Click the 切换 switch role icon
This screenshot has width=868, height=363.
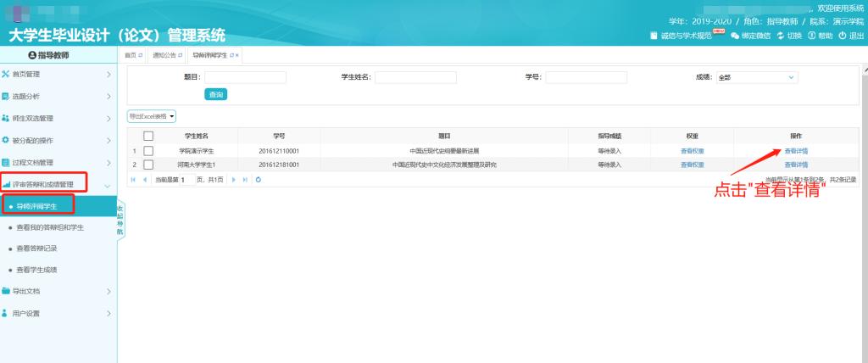tap(780, 35)
